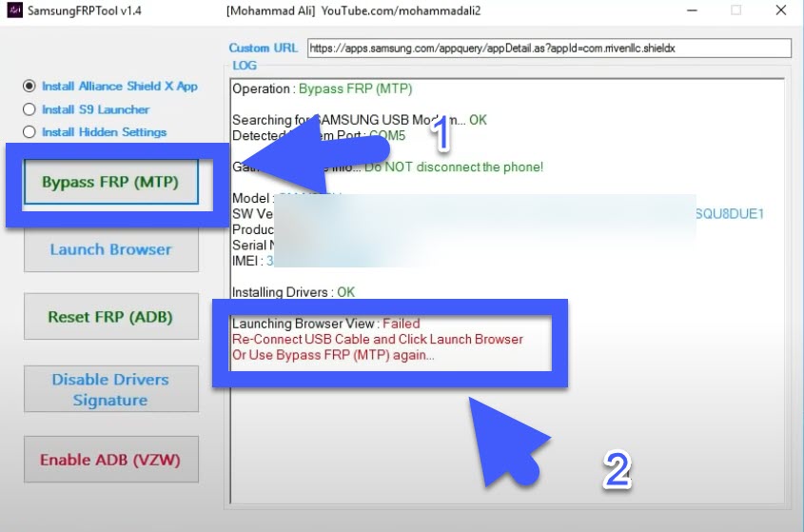The image size is (804, 532).
Task: Click the YouTube.com/mohammadali2 title text
Action: 401,10
